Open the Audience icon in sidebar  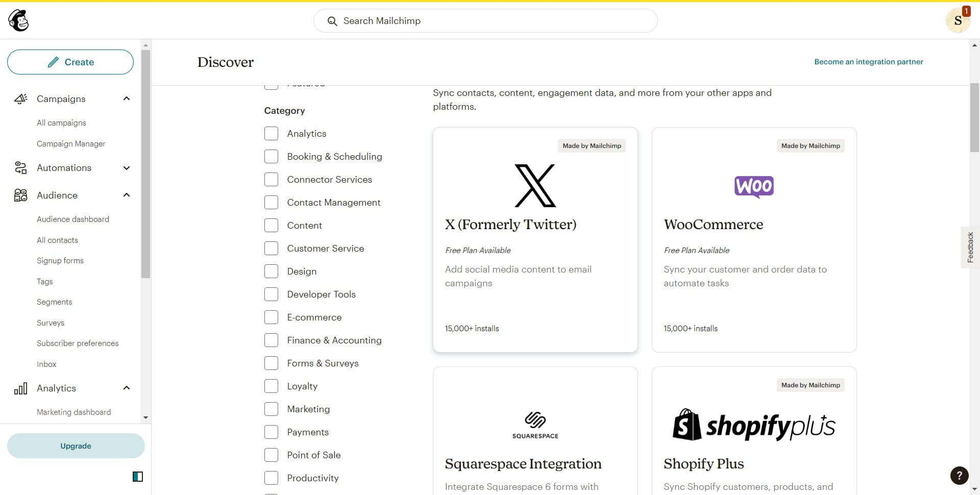click(20, 195)
